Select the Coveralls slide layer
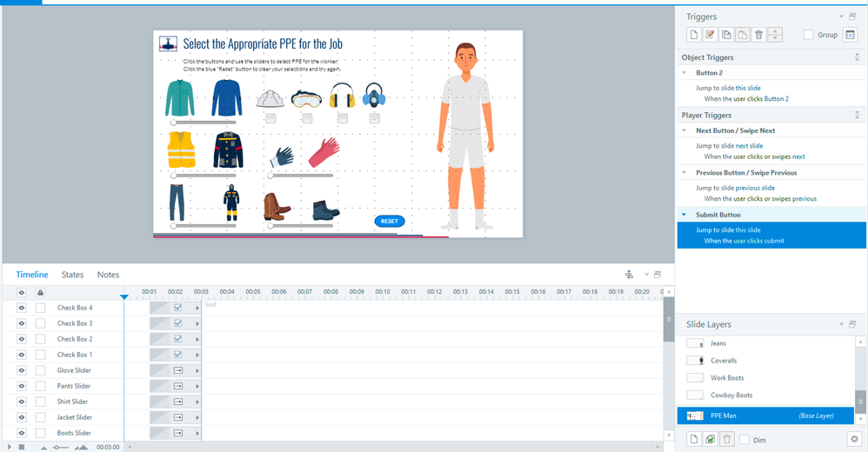This screenshot has width=868, height=452. (768, 361)
